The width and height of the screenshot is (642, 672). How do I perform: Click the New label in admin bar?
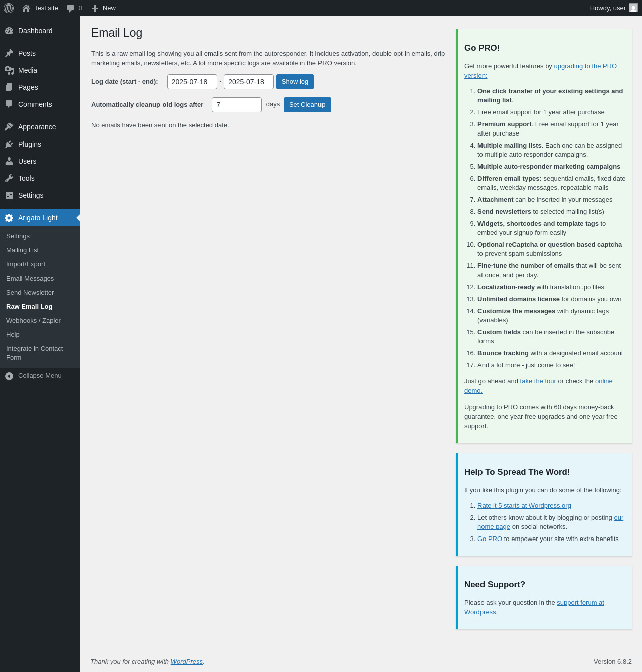pyautogui.click(x=109, y=8)
